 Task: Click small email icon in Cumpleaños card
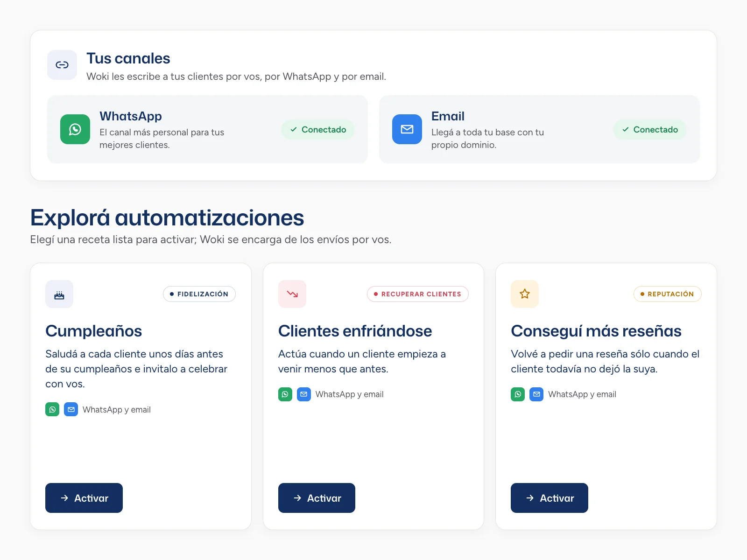(x=71, y=409)
